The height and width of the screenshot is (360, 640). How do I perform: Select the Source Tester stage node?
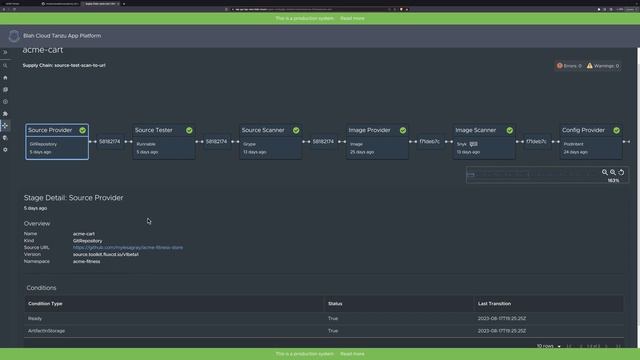click(x=164, y=142)
